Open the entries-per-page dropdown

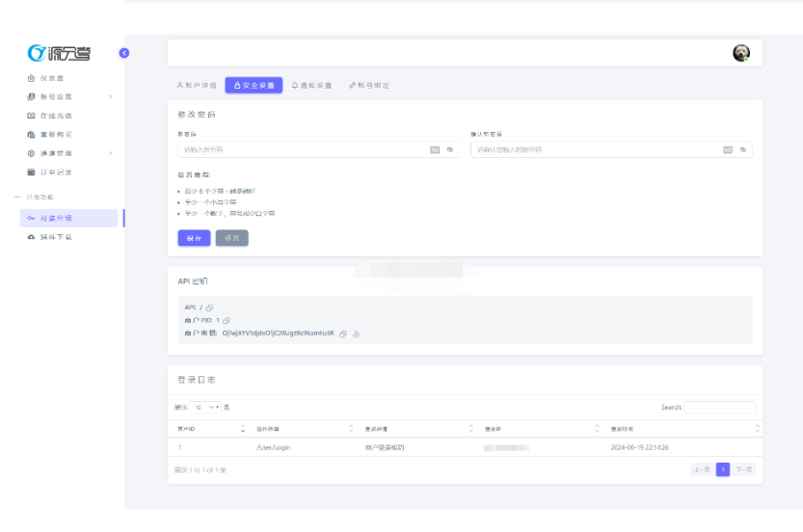(205, 408)
